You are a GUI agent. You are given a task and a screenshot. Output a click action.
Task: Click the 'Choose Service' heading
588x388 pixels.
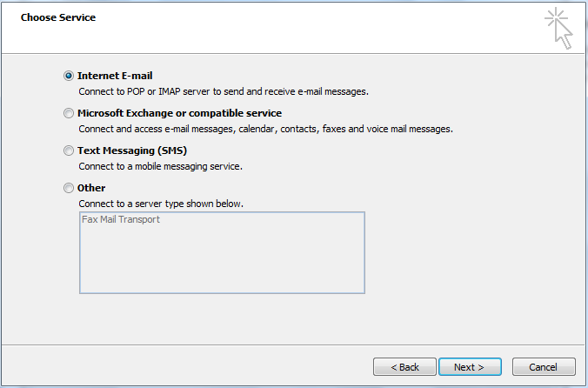click(x=58, y=17)
